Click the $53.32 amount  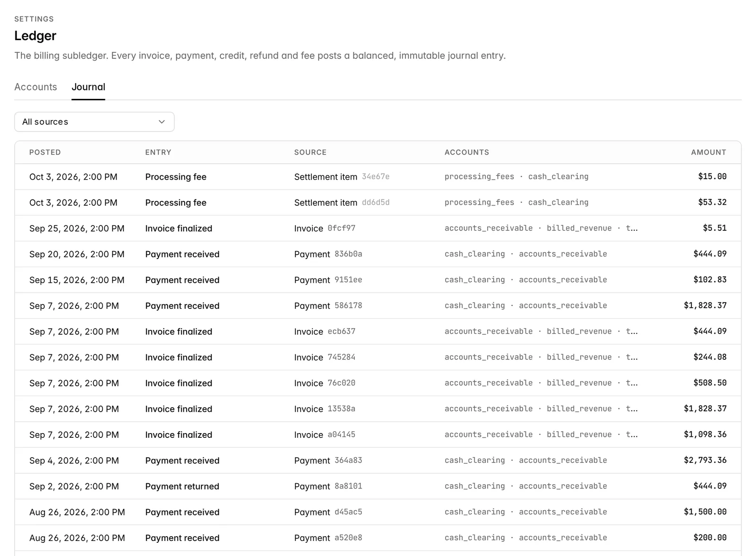click(713, 202)
